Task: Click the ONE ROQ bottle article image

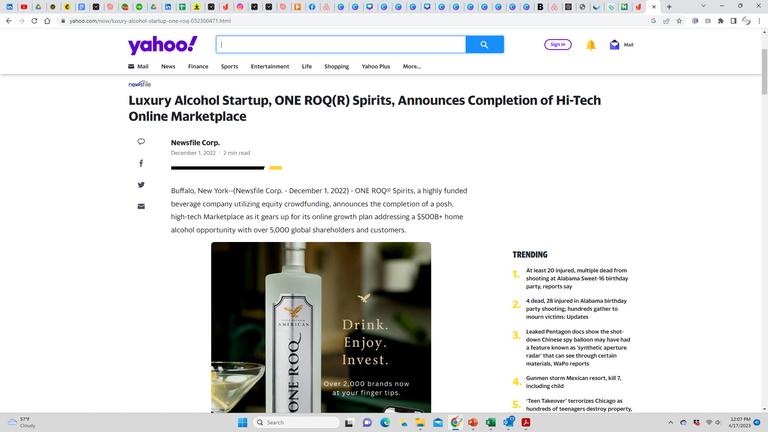Action: (x=321, y=327)
